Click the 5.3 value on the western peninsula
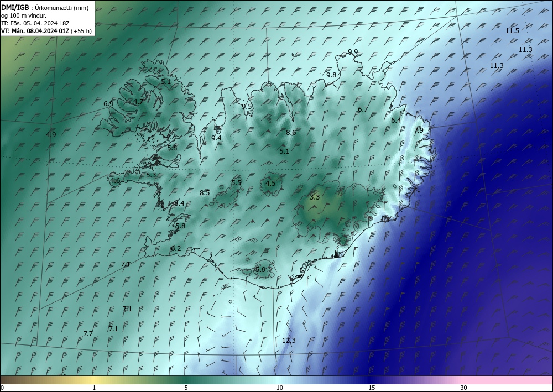553x392 pixels. [151, 175]
